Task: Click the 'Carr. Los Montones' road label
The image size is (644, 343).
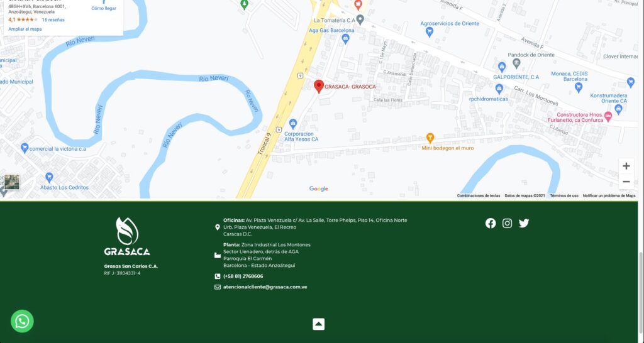Action: (536, 95)
